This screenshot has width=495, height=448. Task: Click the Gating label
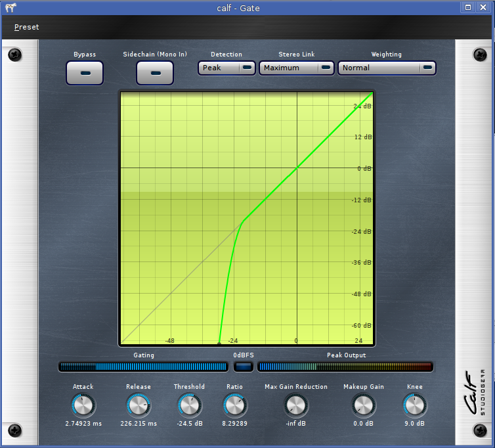[x=144, y=355]
